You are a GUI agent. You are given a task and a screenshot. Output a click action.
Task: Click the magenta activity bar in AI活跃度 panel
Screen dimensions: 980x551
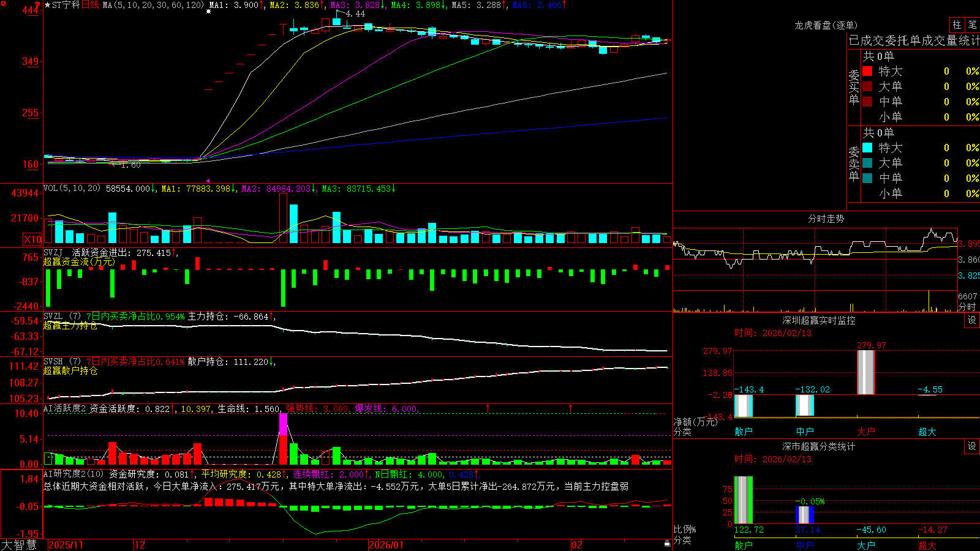pyautogui.click(x=283, y=425)
